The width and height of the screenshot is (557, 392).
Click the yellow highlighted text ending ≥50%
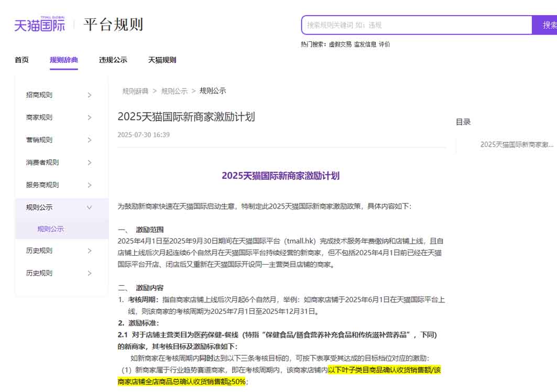point(279,376)
